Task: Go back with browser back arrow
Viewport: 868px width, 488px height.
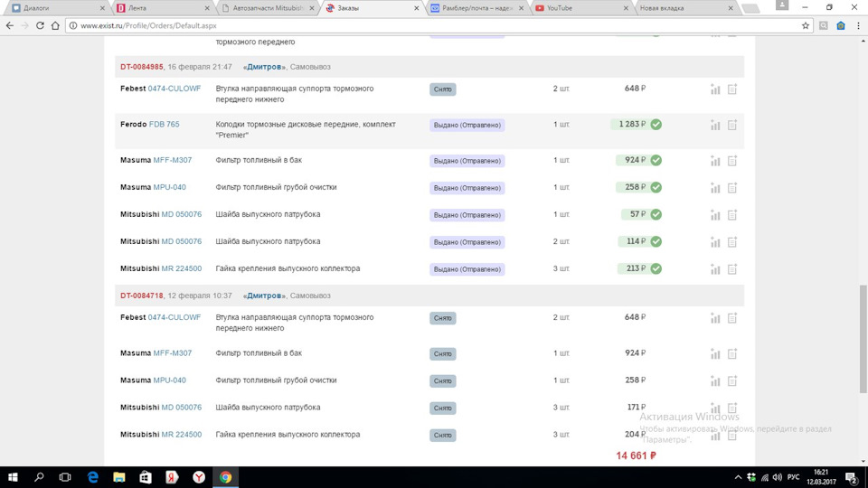Action: click(x=9, y=25)
